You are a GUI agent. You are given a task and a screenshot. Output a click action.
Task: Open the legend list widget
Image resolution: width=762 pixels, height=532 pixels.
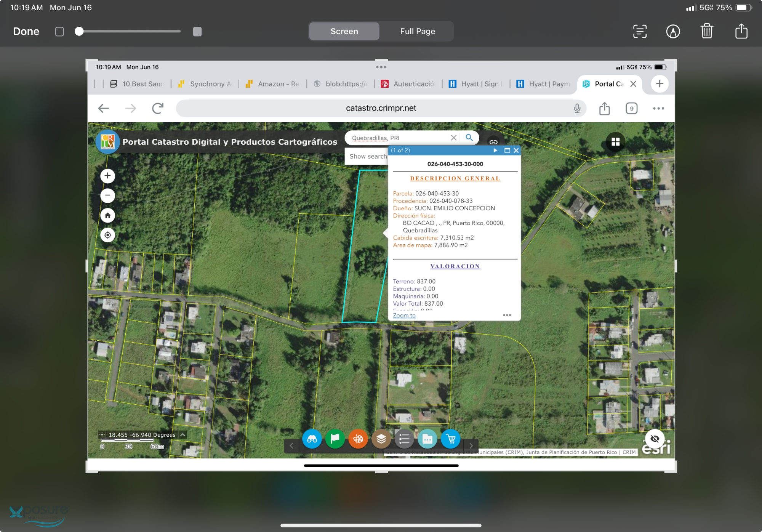[x=404, y=439]
